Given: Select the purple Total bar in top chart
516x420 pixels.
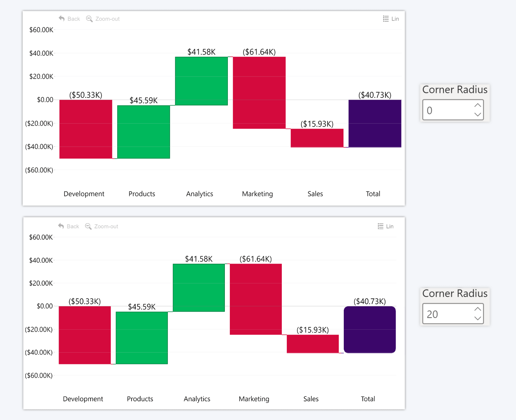Looking at the screenshot, I should click(x=375, y=123).
